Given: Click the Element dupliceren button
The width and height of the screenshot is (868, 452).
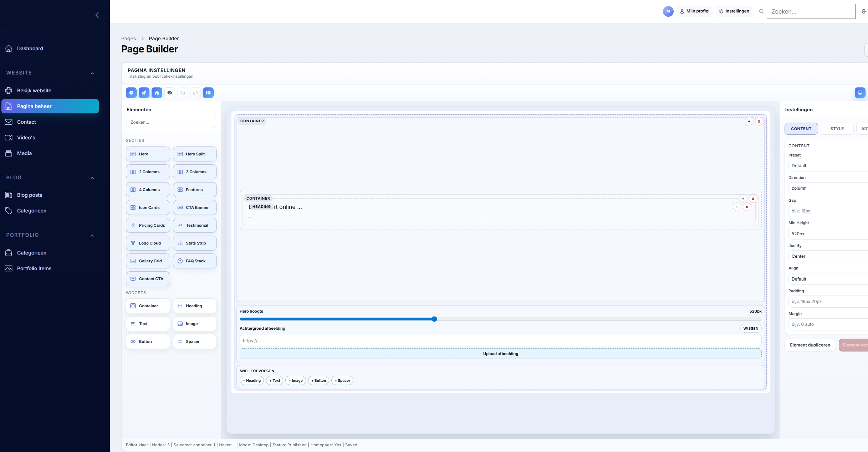Looking at the screenshot, I should point(810,345).
